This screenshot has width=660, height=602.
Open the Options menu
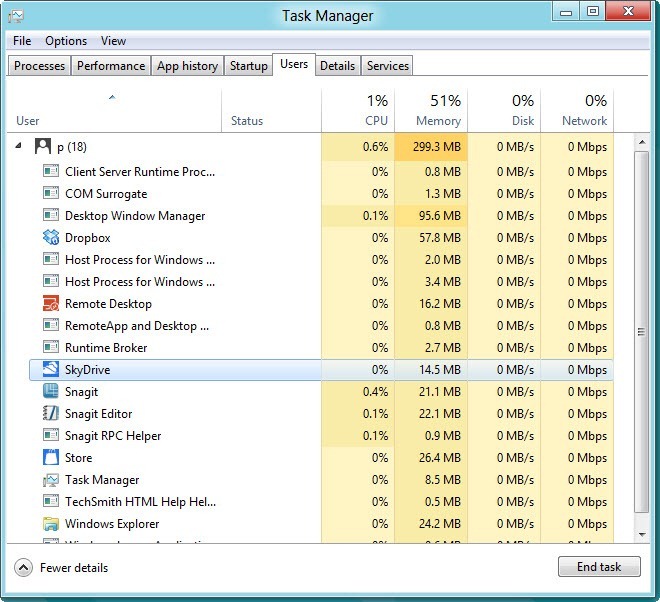(66, 41)
